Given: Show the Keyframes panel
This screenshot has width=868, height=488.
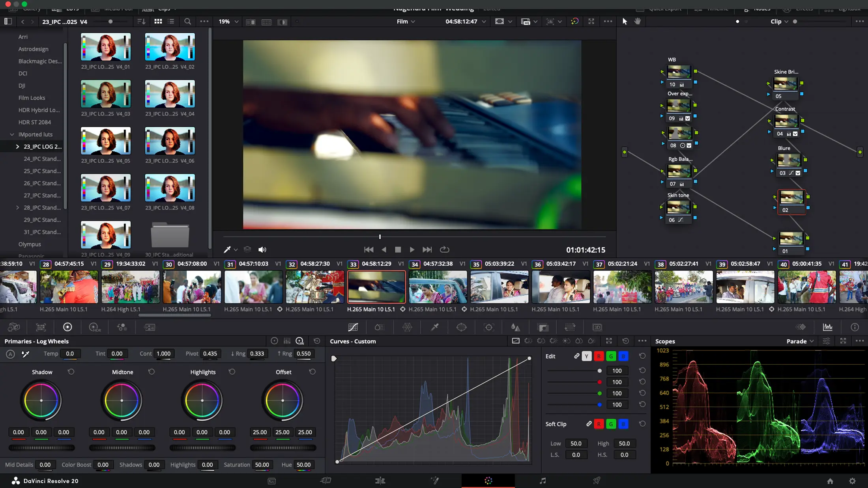Looking at the screenshot, I should 801,327.
